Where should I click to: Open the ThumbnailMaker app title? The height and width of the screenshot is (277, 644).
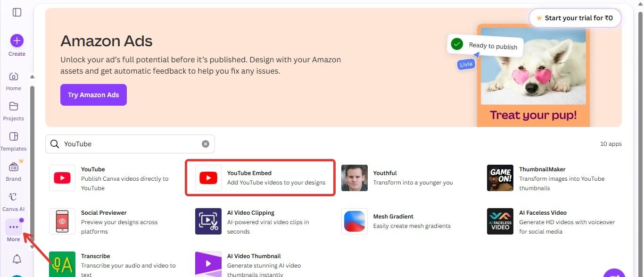coord(542,169)
